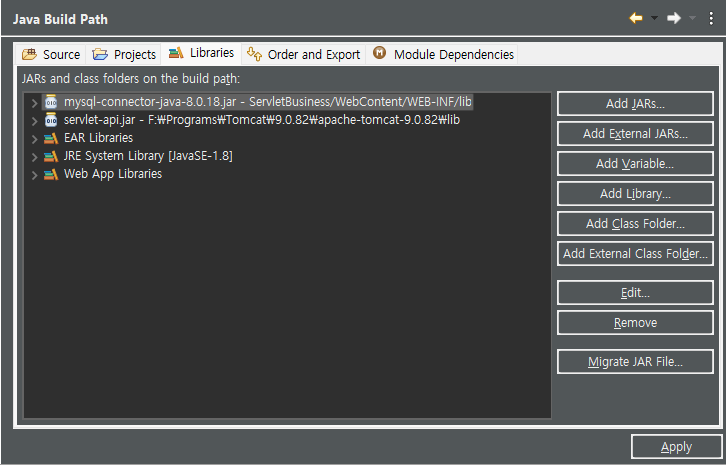Click the mysql-connector jar file icon
The image size is (726, 466).
[x=51, y=101]
